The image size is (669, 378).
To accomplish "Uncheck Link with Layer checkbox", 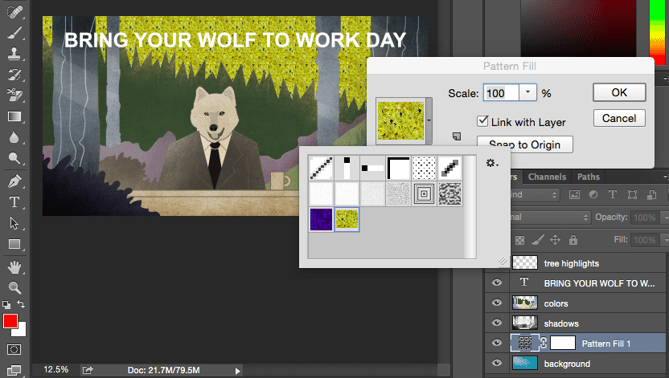I will click(482, 121).
